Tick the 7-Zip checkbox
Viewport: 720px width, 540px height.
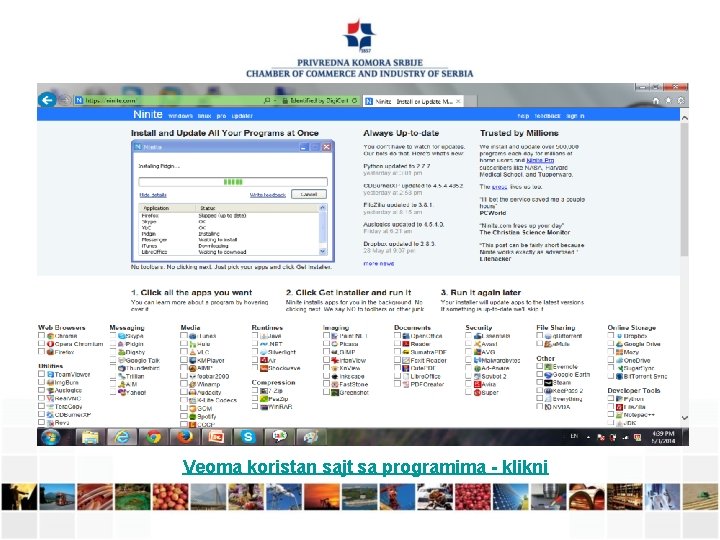pyautogui.click(x=255, y=391)
